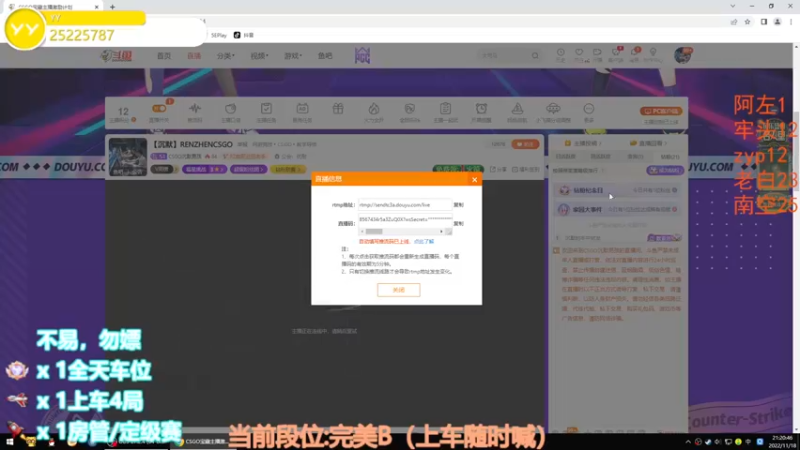Expand the tab search chevron in title bar

coord(733,6)
